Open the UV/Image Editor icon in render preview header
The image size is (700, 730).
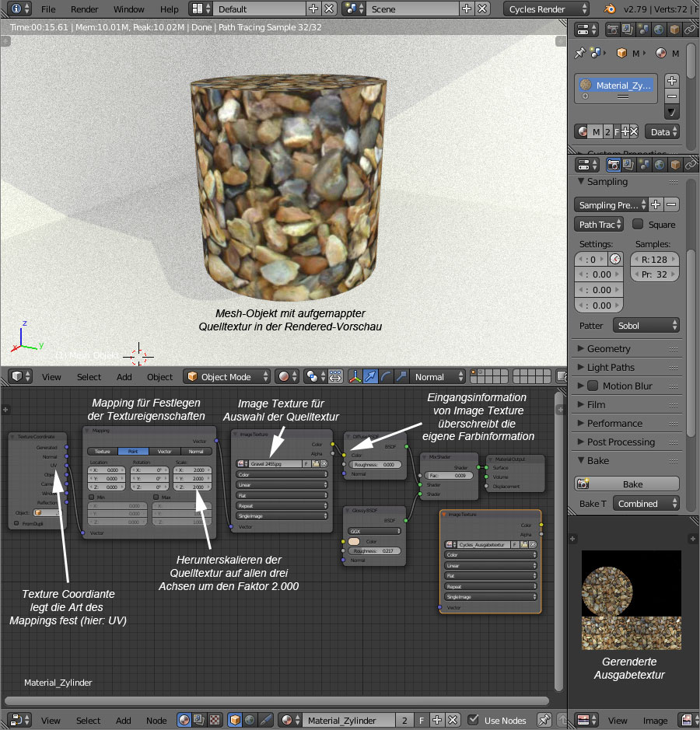(x=583, y=720)
